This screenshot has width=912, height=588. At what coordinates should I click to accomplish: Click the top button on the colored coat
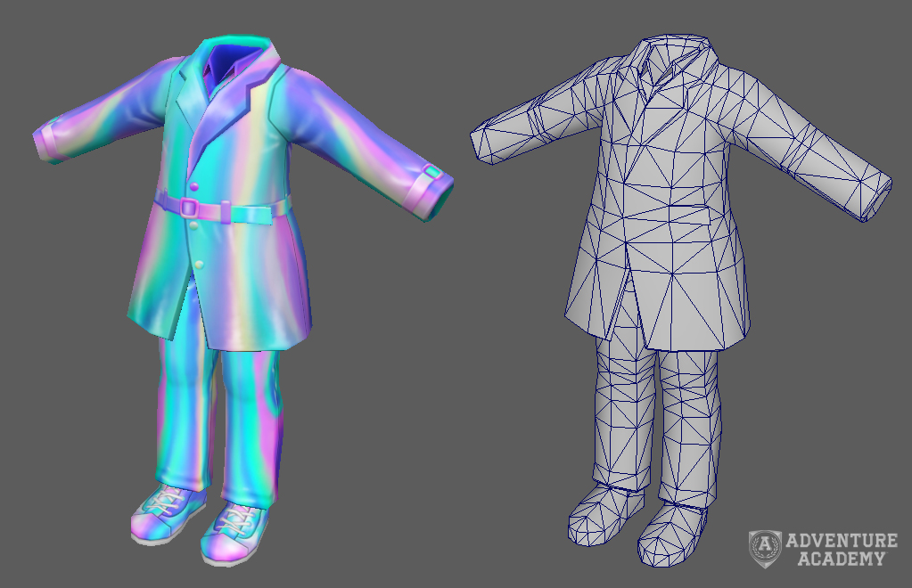point(192,185)
